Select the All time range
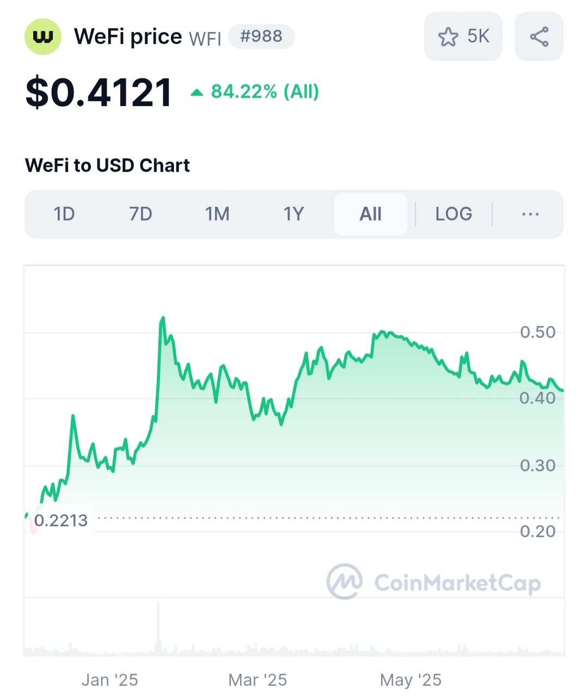The width and height of the screenshot is (588, 700). pos(370,214)
